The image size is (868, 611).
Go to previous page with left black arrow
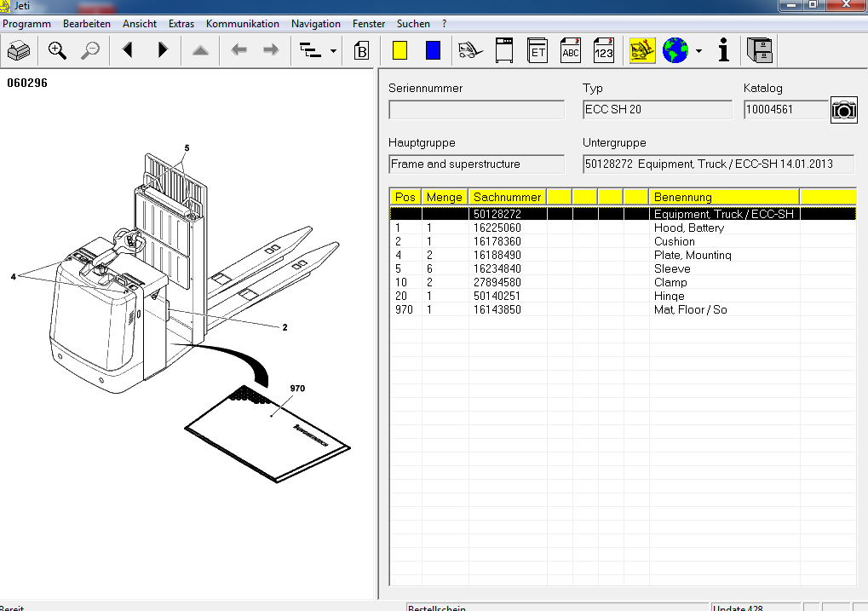click(x=128, y=51)
